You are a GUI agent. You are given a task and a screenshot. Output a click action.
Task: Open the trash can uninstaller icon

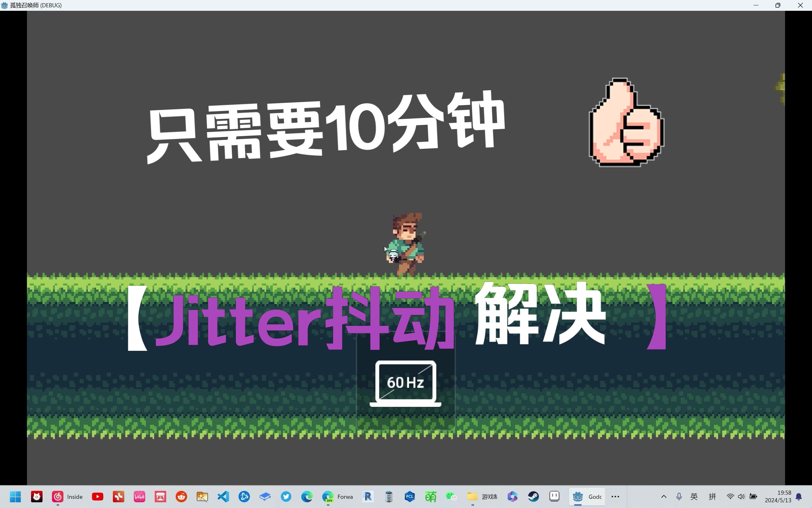389,496
